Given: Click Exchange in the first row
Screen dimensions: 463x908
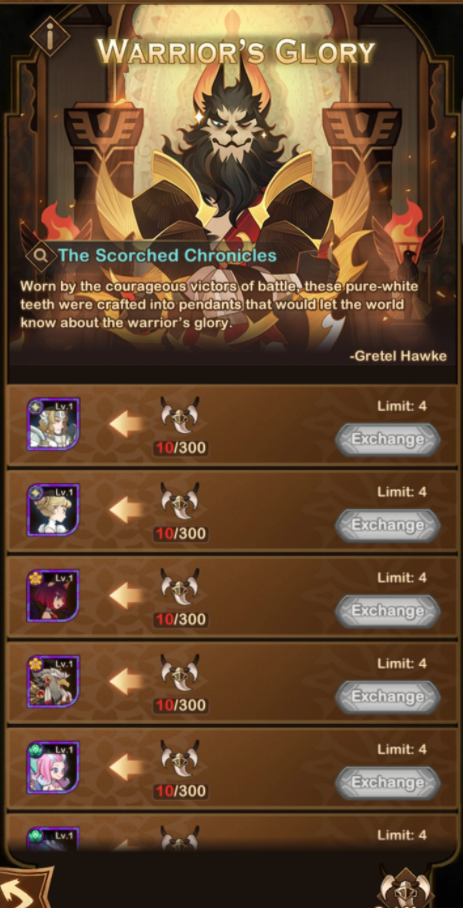Looking at the screenshot, I should [388, 440].
